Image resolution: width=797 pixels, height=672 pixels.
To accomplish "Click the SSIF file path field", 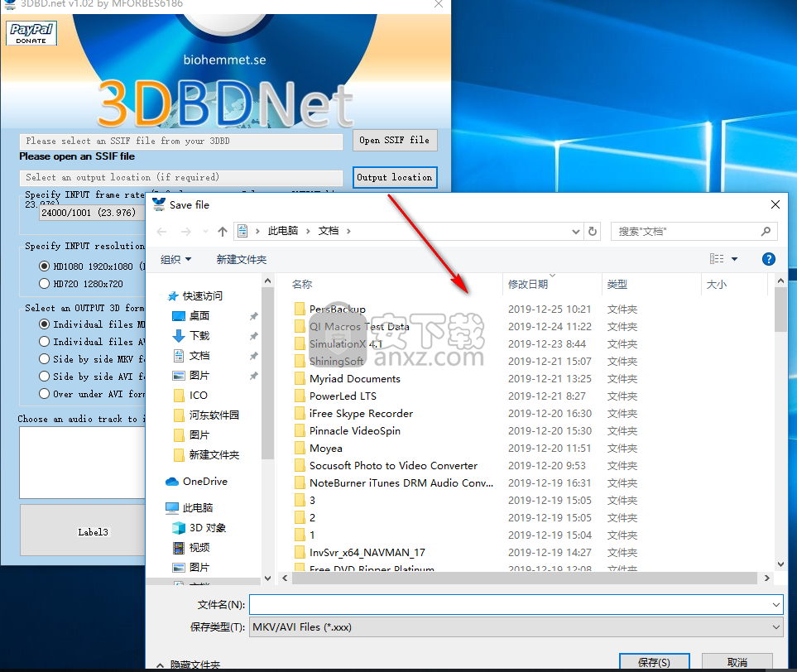I will [181, 142].
